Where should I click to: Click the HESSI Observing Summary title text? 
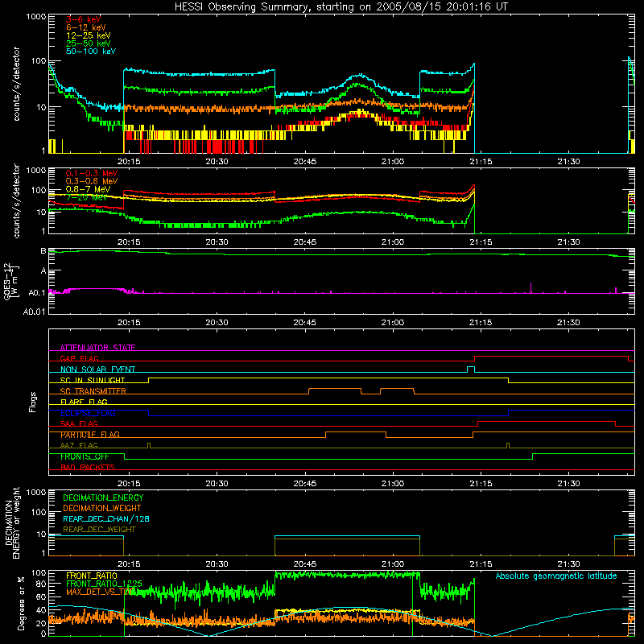pyautogui.click(x=341, y=6)
